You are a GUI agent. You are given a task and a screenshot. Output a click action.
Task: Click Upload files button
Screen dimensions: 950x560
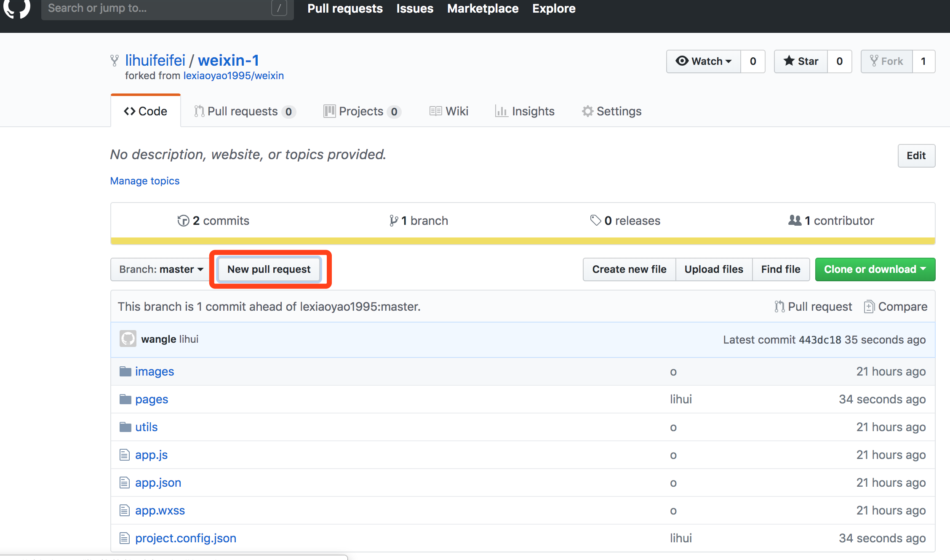(714, 269)
